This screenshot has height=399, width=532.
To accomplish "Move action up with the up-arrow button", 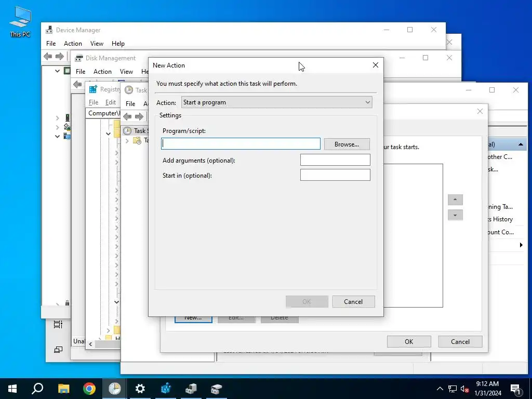I will [x=455, y=199].
